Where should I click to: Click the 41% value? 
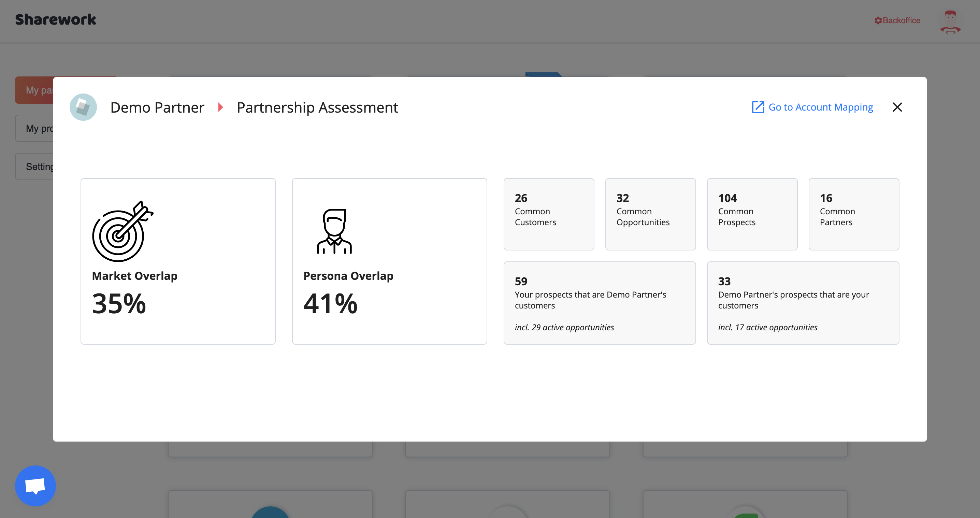point(330,303)
